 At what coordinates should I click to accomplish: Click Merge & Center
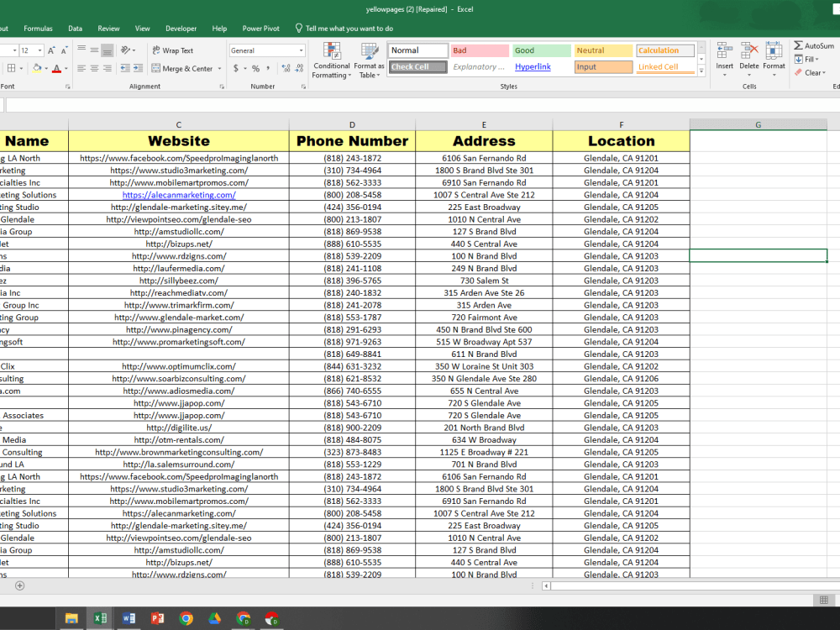click(x=182, y=69)
